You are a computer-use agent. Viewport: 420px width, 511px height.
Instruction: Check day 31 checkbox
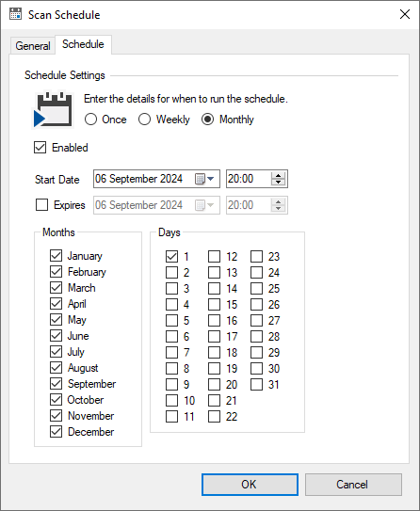coord(256,384)
